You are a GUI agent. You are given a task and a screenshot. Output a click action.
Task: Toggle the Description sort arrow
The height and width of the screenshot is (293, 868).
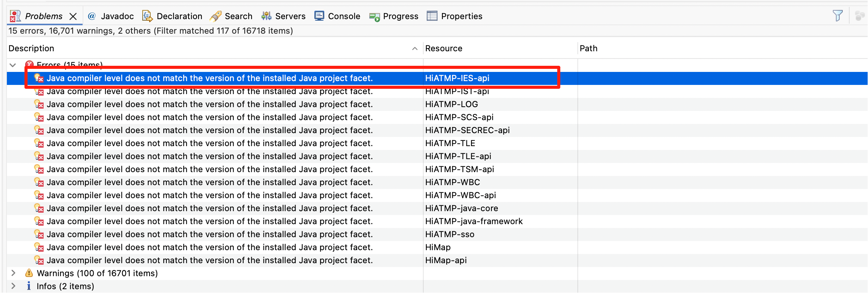(415, 49)
